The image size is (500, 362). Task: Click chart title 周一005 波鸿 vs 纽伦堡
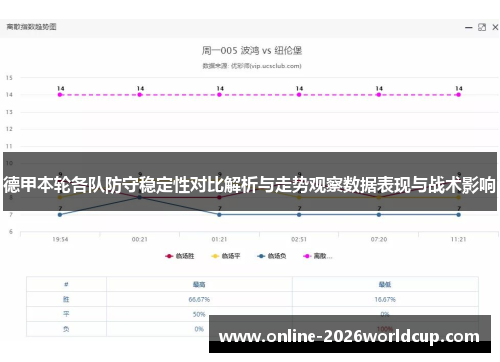tap(252, 51)
